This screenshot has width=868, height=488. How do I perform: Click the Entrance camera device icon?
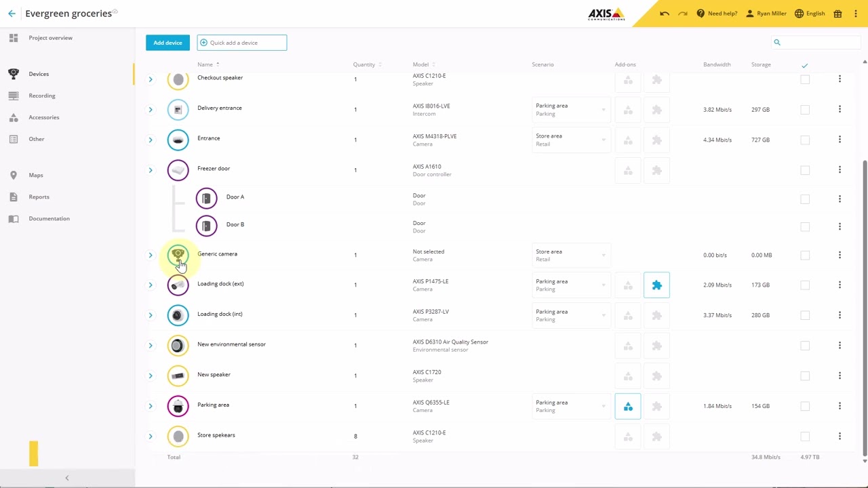178,140
